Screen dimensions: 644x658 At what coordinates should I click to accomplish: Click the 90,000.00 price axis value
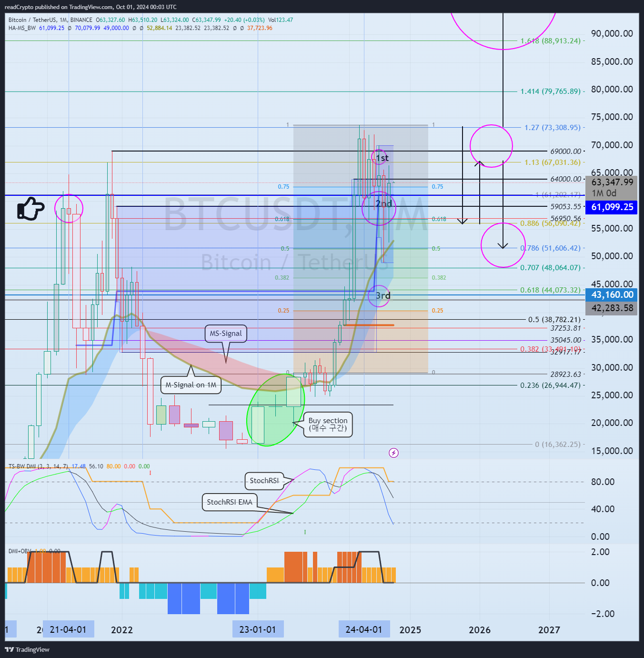(x=612, y=33)
